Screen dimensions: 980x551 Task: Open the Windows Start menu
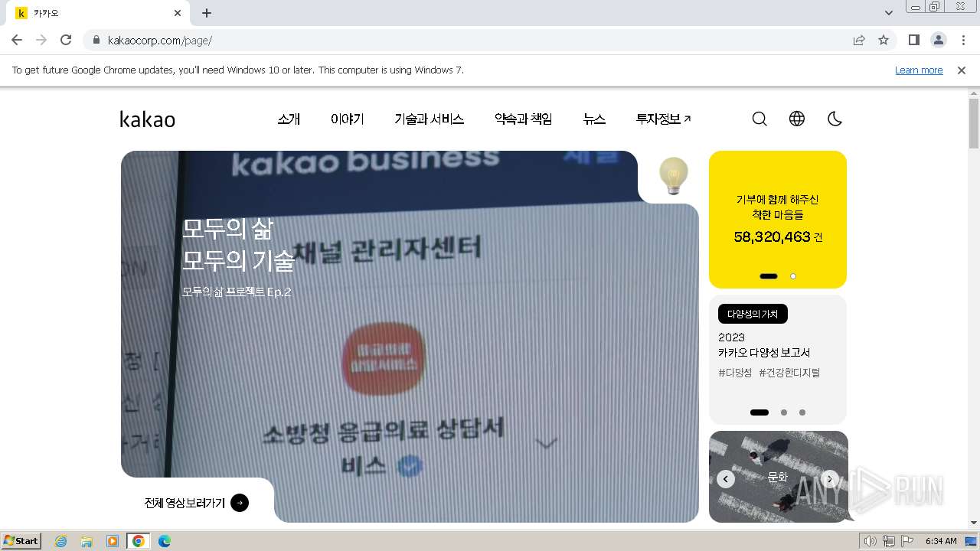(21, 540)
